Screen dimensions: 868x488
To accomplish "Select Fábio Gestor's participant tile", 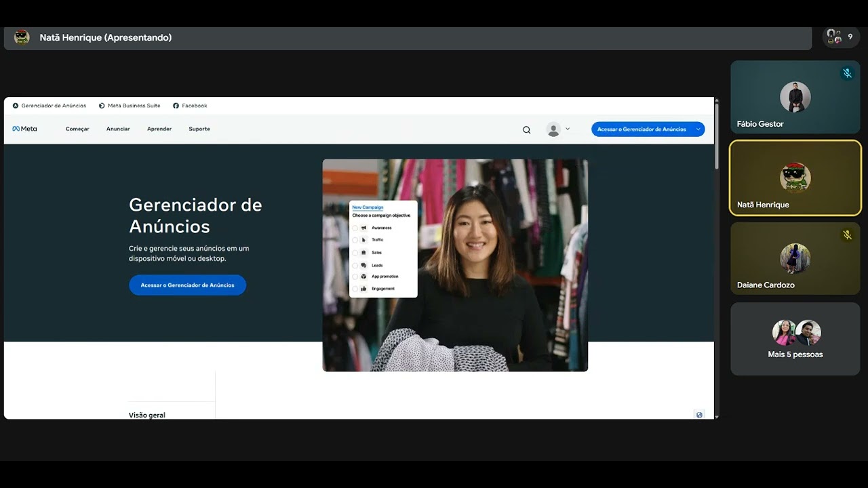I will coord(795,97).
